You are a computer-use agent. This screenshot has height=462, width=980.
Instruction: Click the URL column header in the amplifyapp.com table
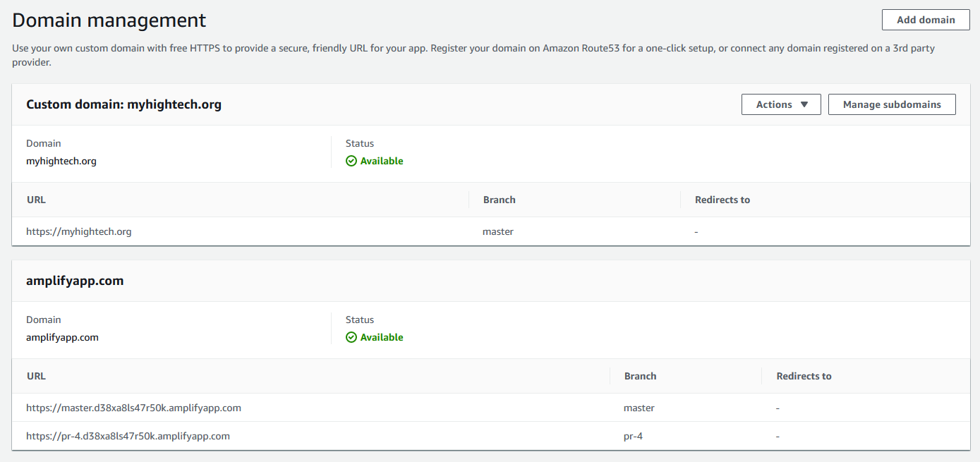pyautogui.click(x=36, y=376)
